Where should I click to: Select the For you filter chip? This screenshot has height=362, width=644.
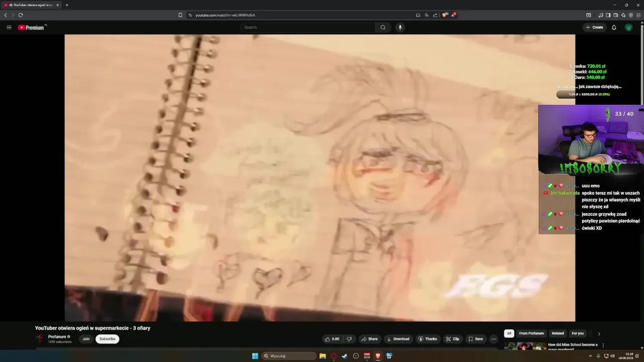[x=578, y=333]
